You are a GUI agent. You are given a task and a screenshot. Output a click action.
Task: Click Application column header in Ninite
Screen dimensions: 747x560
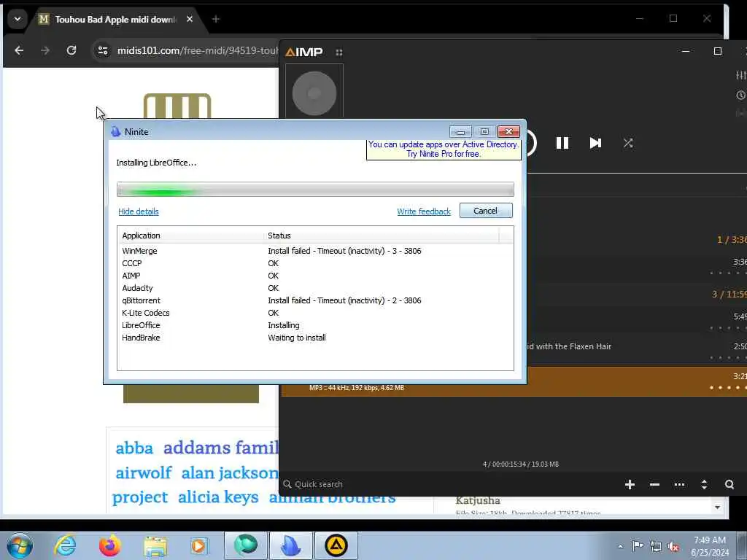click(190, 236)
